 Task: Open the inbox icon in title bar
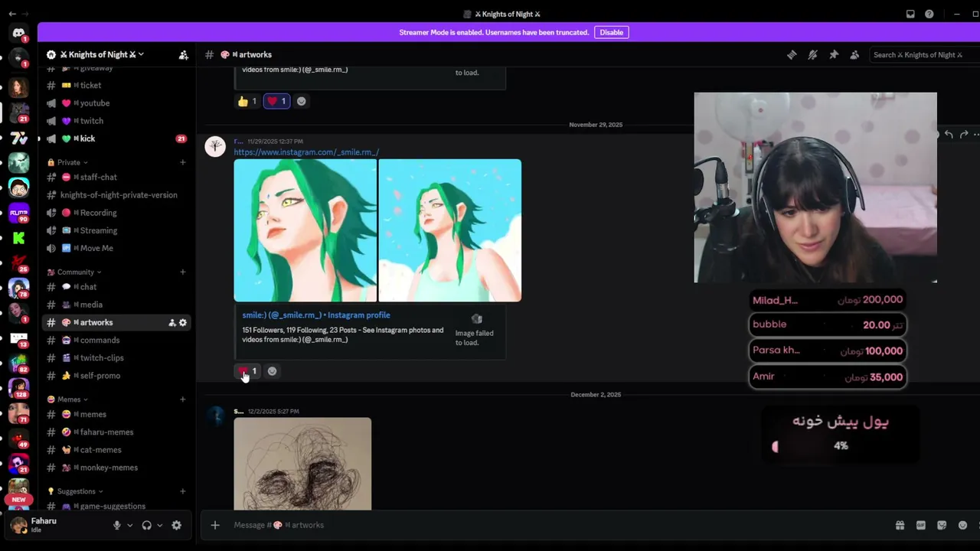pos(910,14)
